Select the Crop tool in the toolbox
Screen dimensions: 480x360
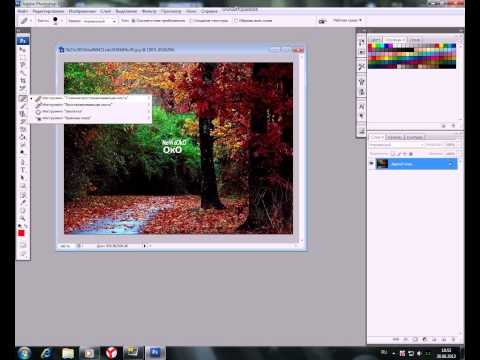23,80
